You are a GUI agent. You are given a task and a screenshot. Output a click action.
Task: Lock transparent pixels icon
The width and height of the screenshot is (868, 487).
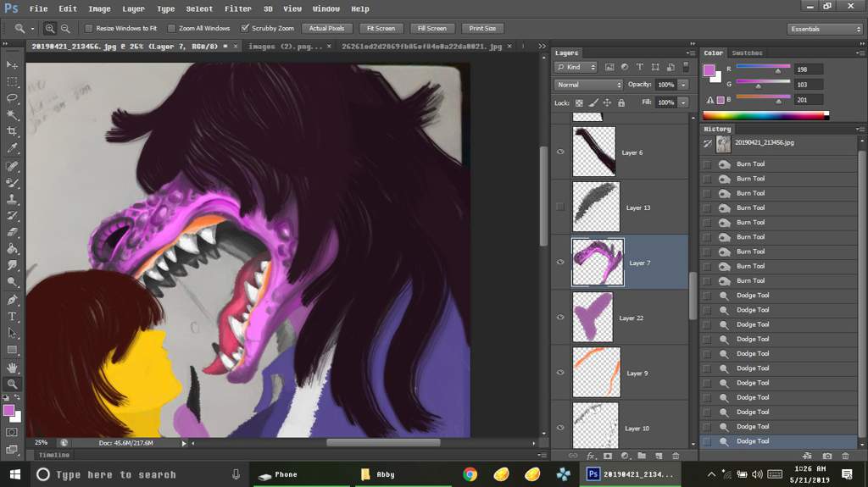coord(579,103)
